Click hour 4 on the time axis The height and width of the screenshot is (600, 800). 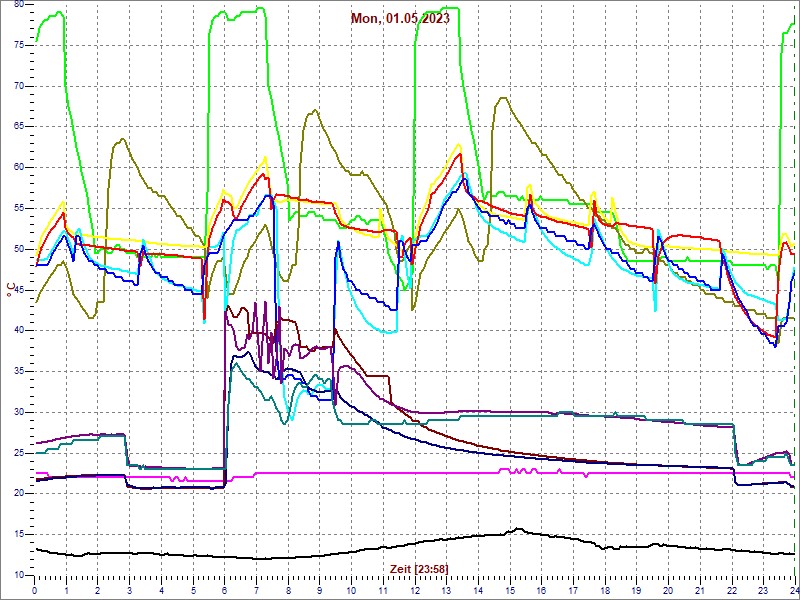pos(161,589)
